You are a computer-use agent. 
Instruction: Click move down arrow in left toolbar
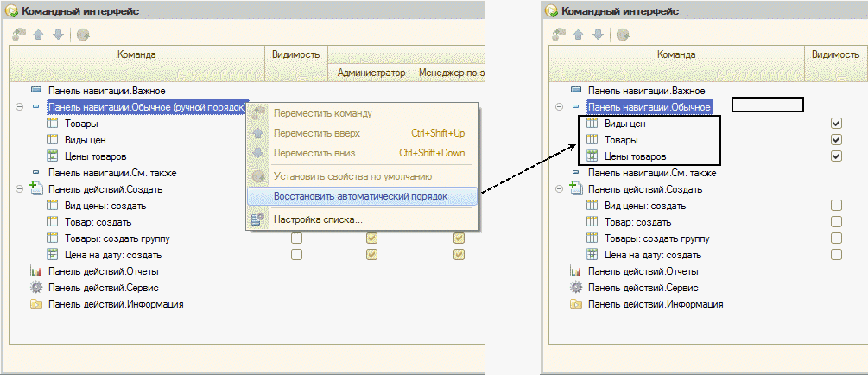(x=58, y=35)
